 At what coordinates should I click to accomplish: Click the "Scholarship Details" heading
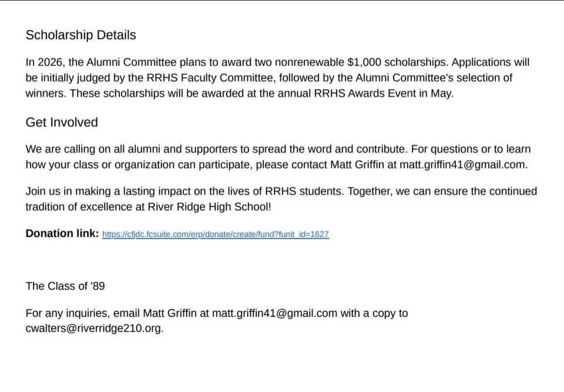click(80, 35)
